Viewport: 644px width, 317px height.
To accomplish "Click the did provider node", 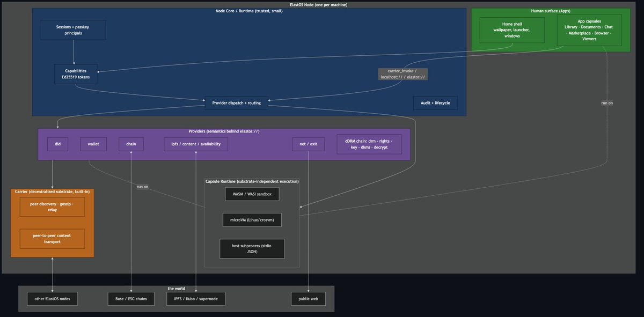I will click(57, 144).
